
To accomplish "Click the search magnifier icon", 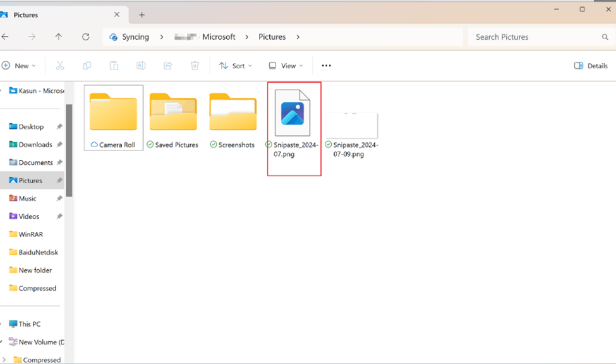I will pos(605,37).
